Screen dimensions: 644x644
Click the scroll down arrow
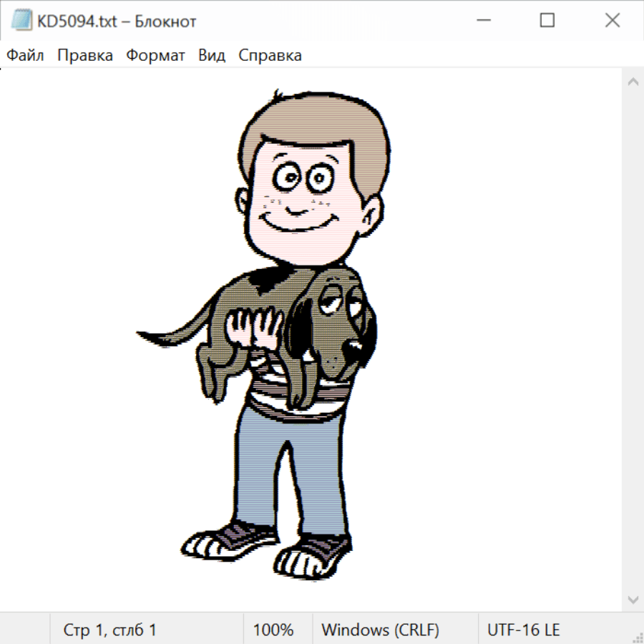coord(633,599)
